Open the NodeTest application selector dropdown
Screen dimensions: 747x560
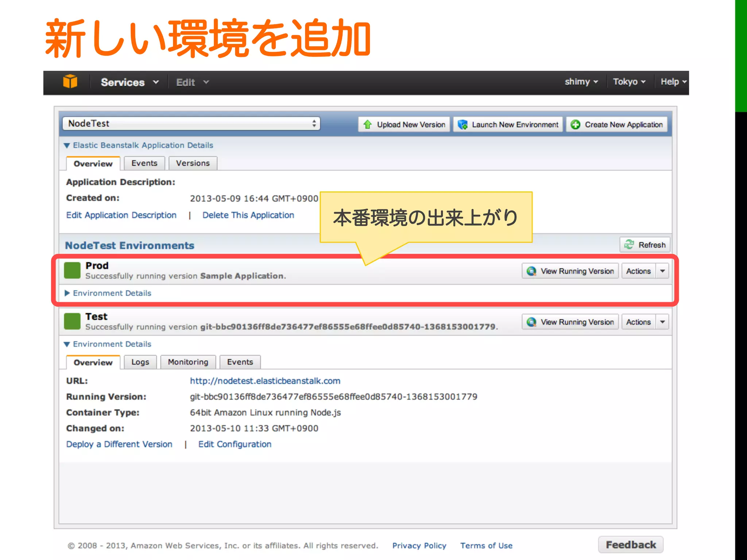191,124
